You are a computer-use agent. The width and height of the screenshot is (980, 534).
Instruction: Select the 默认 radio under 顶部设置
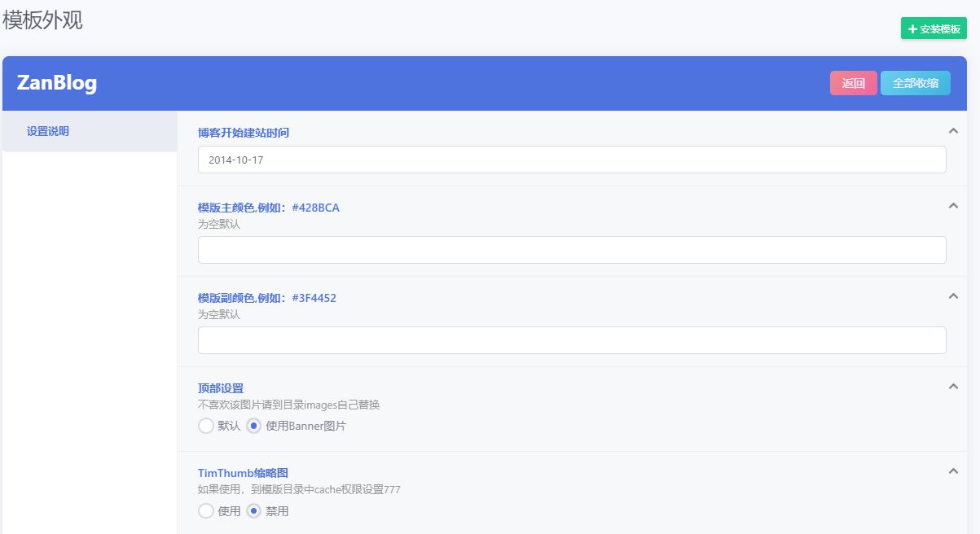tap(206, 426)
